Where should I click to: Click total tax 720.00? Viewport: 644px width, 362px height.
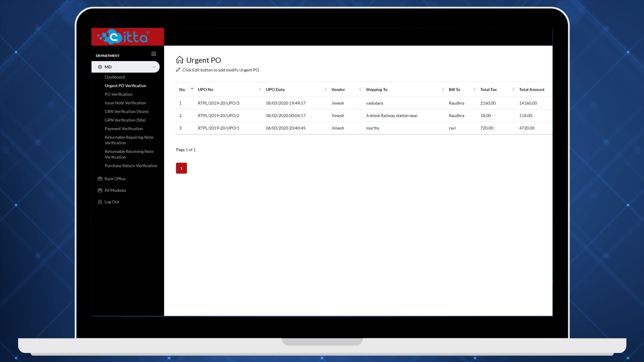click(487, 128)
